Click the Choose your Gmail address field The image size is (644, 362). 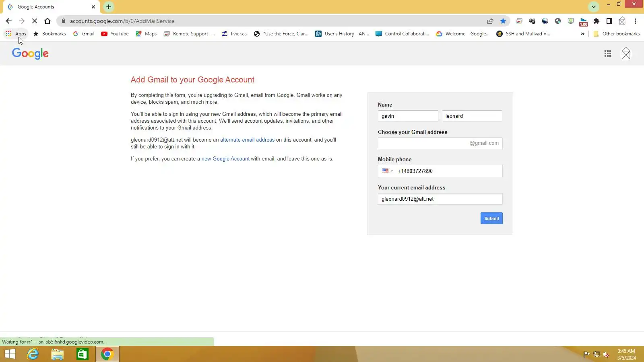pyautogui.click(x=440, y=143)
